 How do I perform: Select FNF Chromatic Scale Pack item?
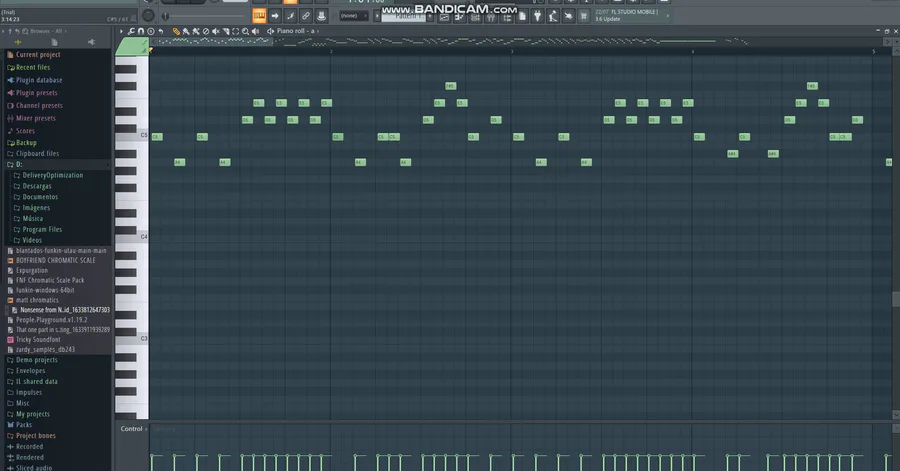(x=50, y=280)
